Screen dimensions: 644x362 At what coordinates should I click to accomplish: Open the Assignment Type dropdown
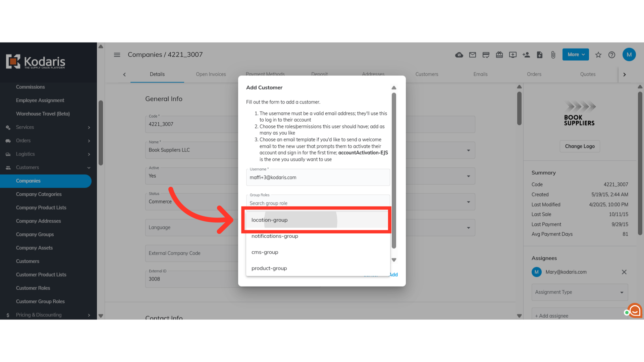point(579,292)
